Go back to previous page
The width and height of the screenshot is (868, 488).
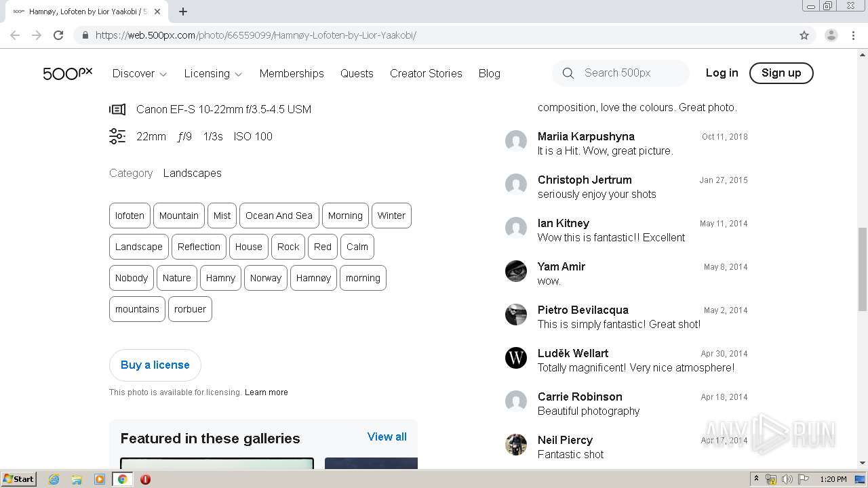(x=15, y=35)
